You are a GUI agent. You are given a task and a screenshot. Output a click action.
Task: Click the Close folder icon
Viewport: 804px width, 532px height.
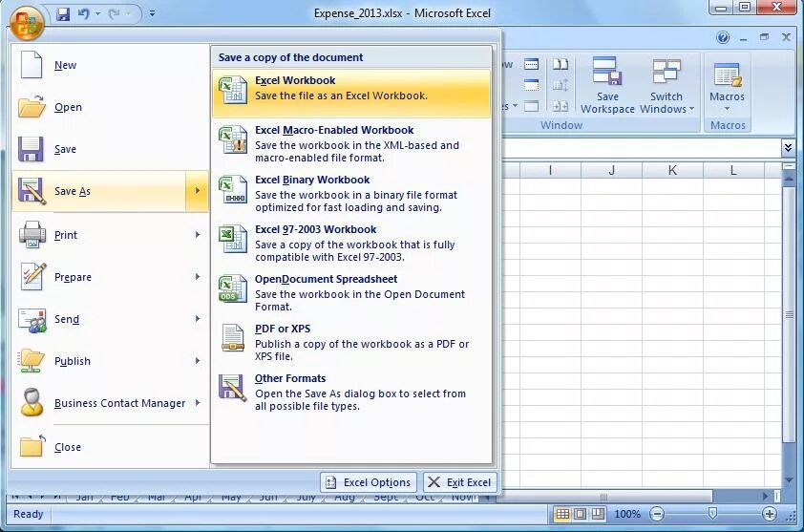(32, 446)
